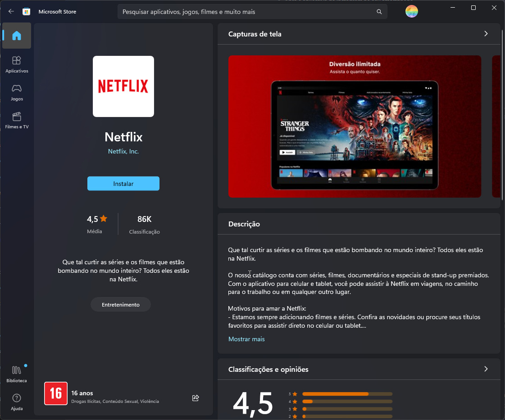Click the Stranger Things screenshot thumbnail
The width and height of the screenshot is (505, 420).
pos(355,126)
